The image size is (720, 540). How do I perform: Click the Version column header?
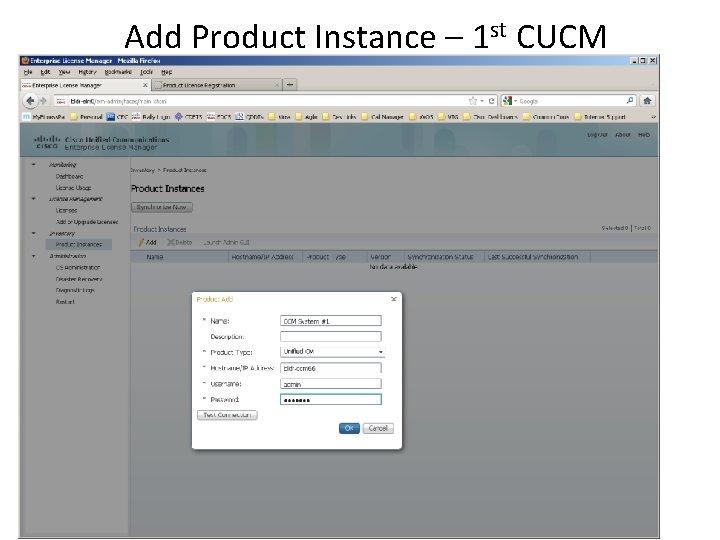coord(381,257)
